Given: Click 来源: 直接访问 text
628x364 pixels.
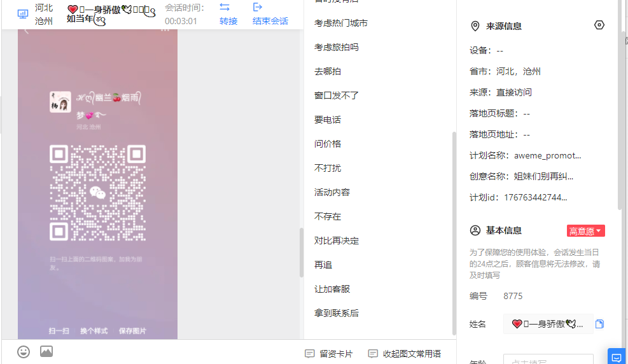Looking at the screenshot, I should tap(501, 92).
